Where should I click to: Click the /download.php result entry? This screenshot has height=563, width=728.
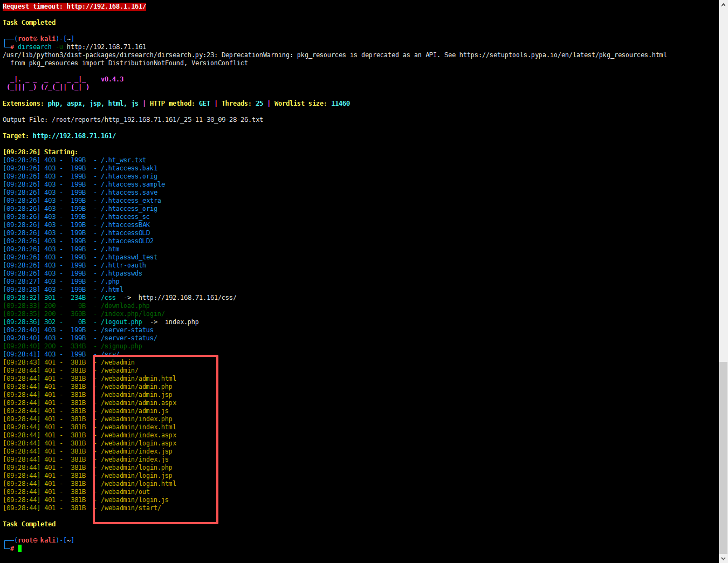[x=125, y=306]
